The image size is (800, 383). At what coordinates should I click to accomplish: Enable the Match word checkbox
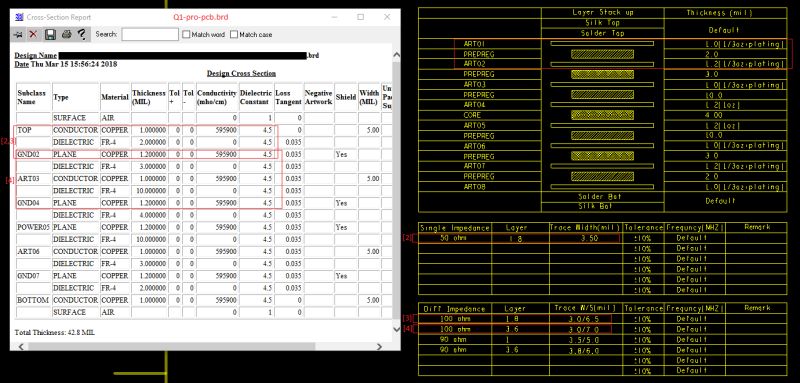(x=186, y=35)
